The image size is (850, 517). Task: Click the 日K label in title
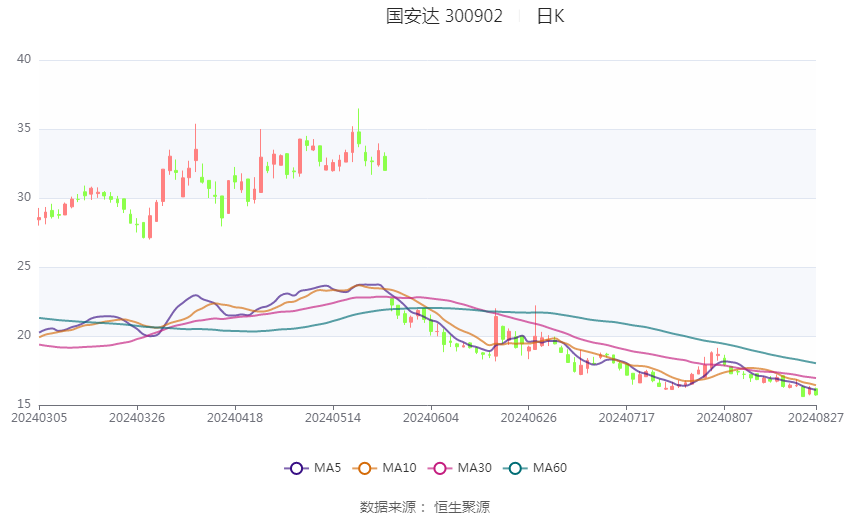tap(550, 16)
